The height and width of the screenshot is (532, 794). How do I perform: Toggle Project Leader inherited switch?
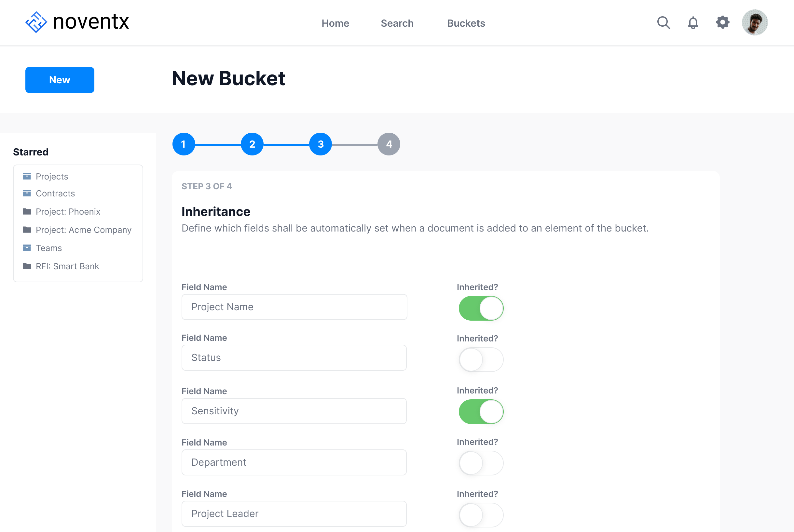[481, 515]
